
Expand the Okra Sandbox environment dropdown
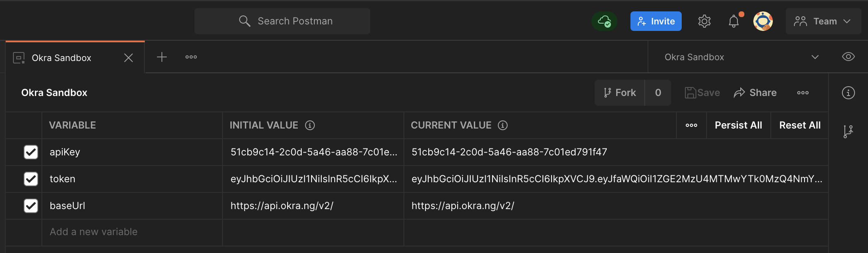(815, 57)
